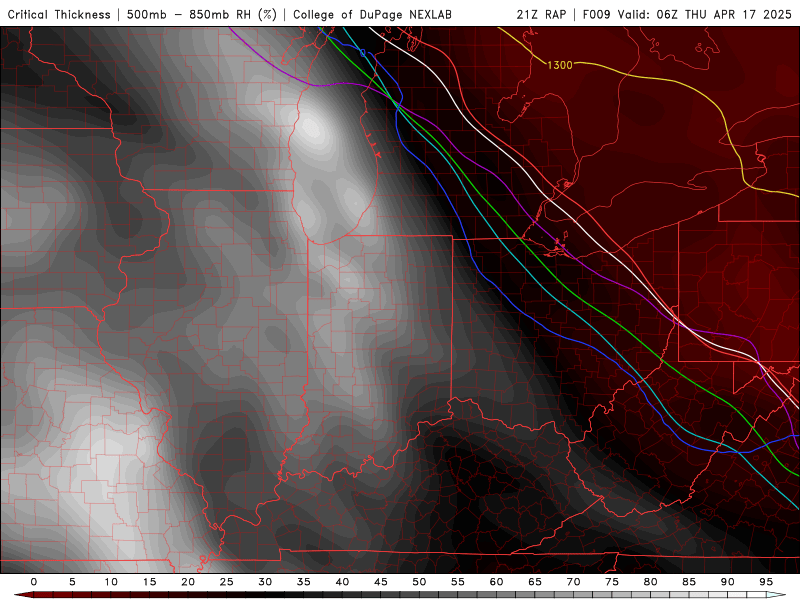
Task: Click the 'Critical Thickness' title text
Action: coord(59,14)
